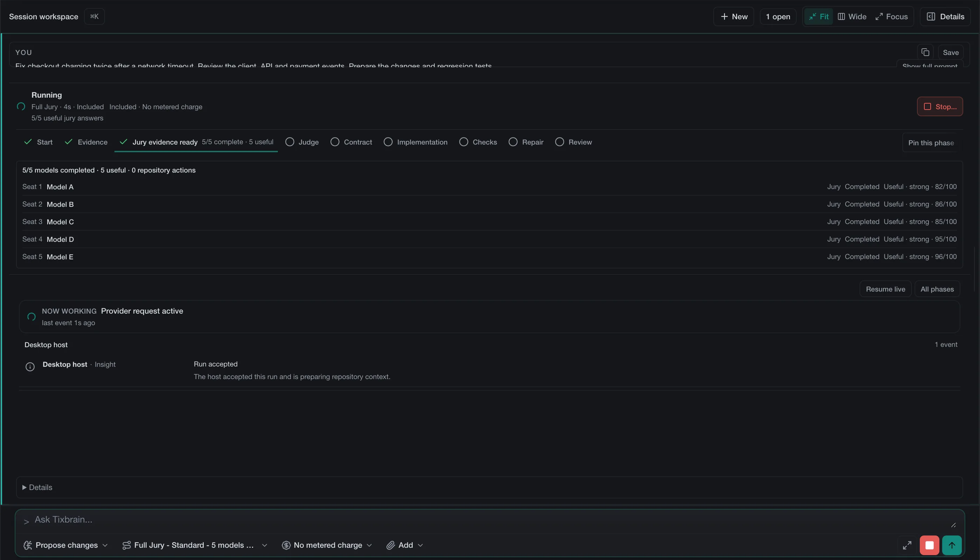Screen dimensions: 980x560
Task: Click the composer resize handle icon
Action: [x=953, y=525]
